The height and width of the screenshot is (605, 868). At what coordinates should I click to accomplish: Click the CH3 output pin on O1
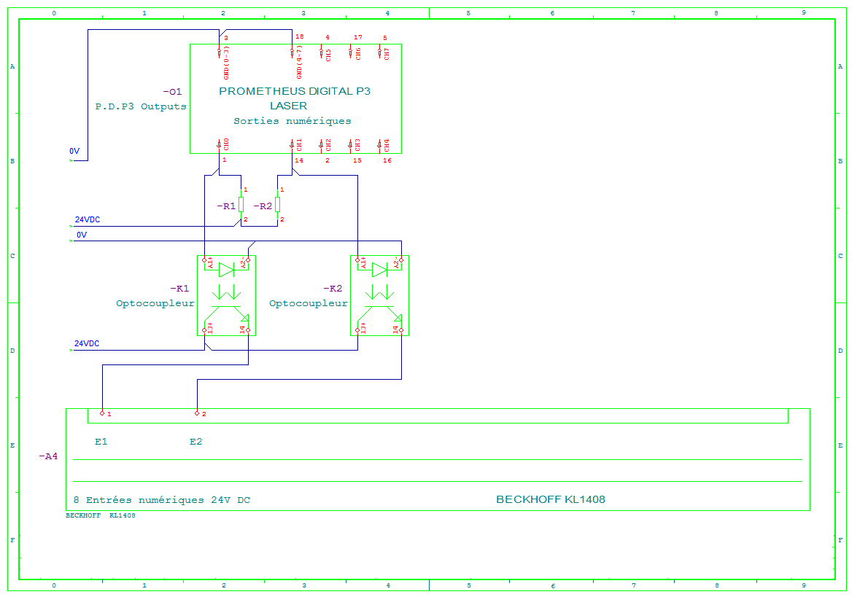350,145
